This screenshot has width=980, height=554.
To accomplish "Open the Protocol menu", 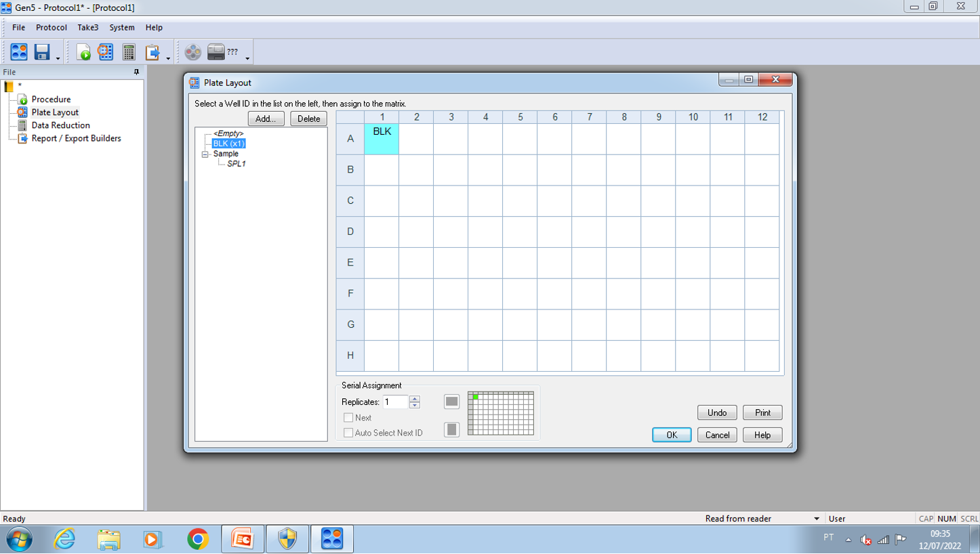I will click(52, 28).
